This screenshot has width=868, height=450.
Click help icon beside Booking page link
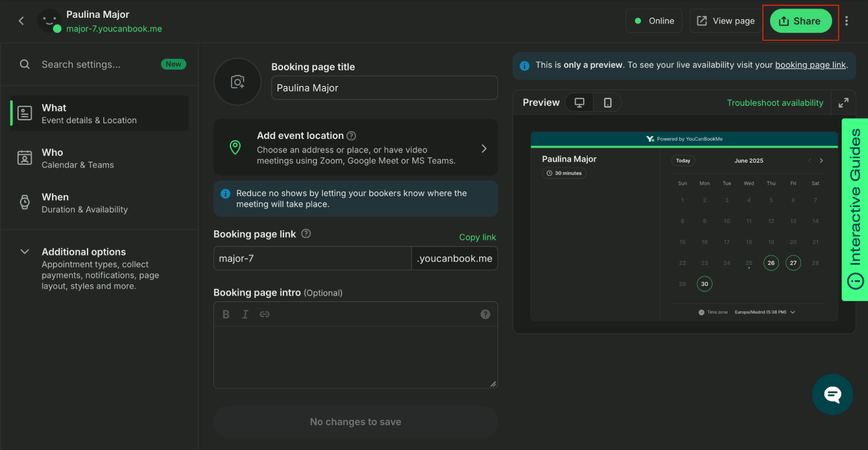pyautogui.click(x=306, y=234)
